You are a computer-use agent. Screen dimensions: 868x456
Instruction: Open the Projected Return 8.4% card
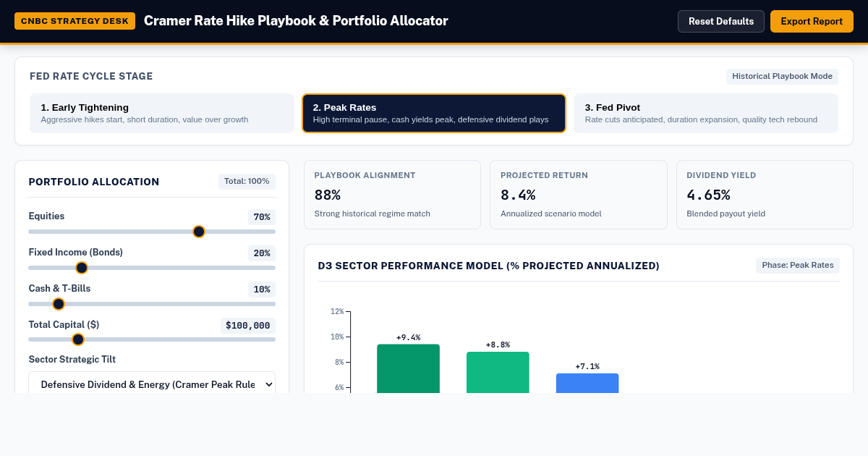point(579,195)
